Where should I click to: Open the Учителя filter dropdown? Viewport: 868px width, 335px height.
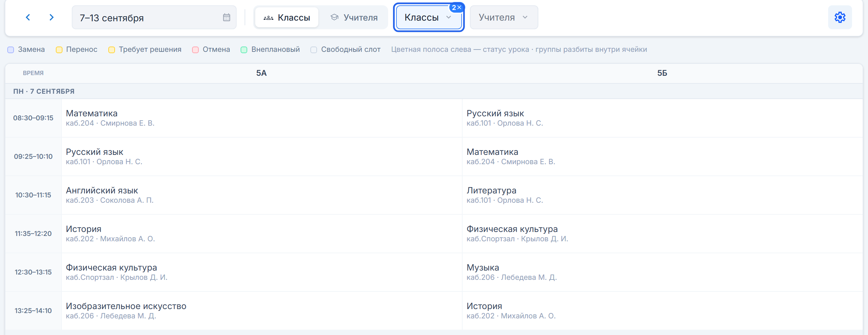click(x=504, y=18)
